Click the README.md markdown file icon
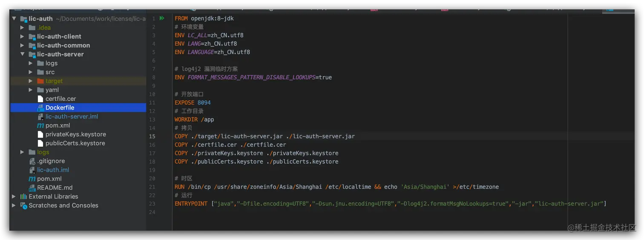Screen dimensions: 644x240 coord(32,188)
